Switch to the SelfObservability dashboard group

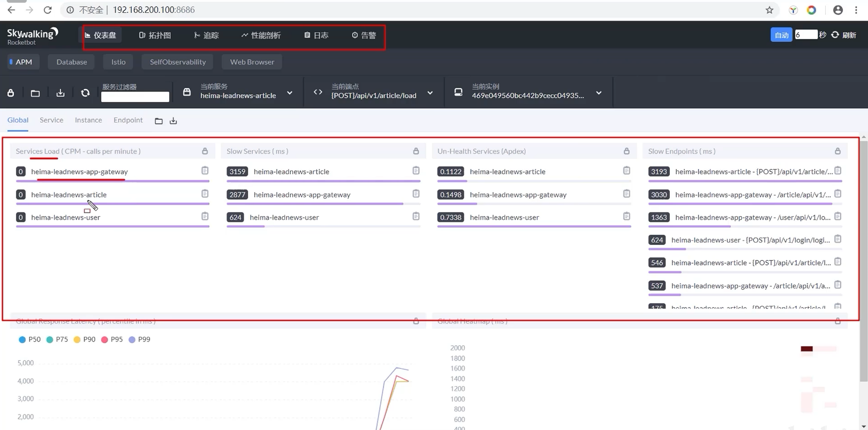(178, 62)
